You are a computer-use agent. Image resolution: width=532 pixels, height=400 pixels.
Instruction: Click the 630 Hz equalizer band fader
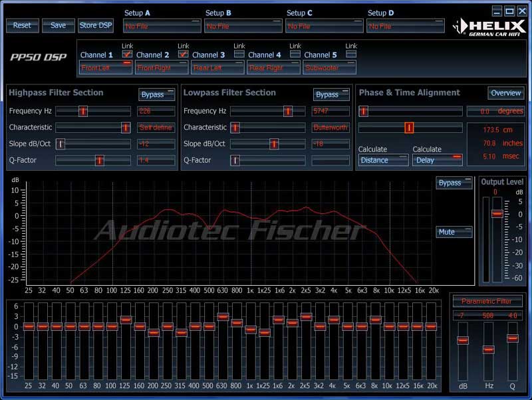click(x=223, y=317)
